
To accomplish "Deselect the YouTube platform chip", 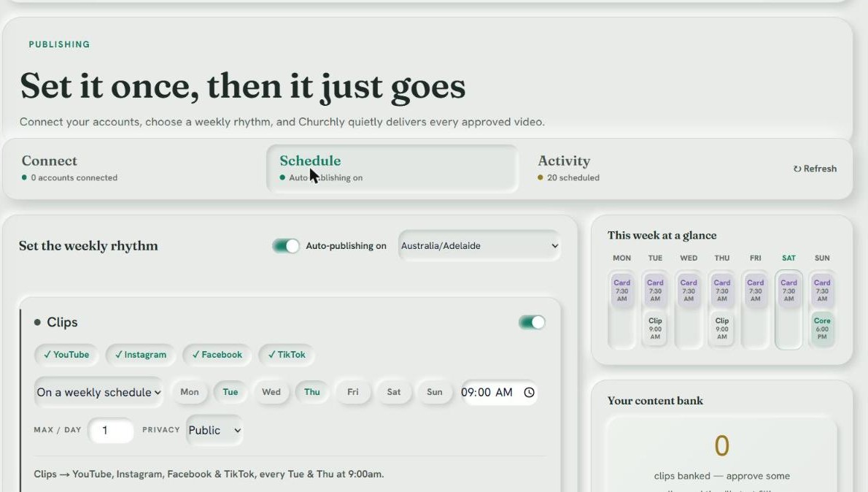I will 66,355.
